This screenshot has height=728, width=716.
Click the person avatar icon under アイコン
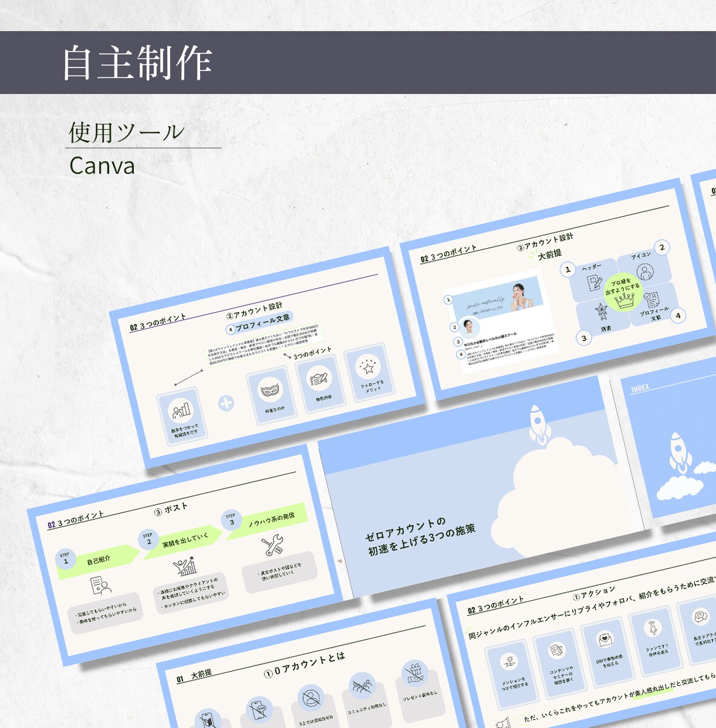click(644, 271)
